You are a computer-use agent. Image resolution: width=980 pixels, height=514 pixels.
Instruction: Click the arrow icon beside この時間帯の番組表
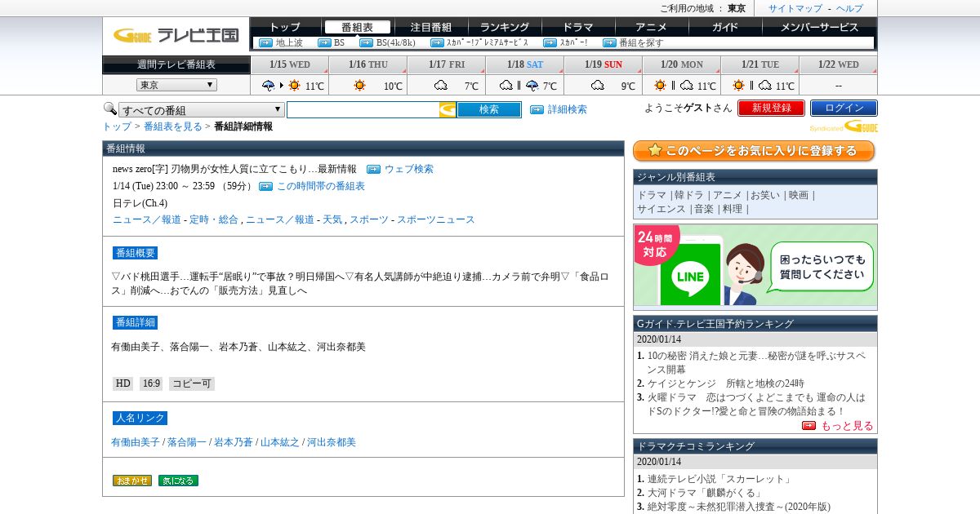coord(265,186)
